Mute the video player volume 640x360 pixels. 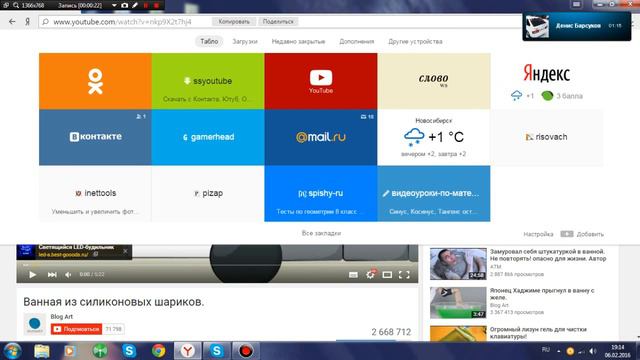pyautogui.click(x=68, y=274)
